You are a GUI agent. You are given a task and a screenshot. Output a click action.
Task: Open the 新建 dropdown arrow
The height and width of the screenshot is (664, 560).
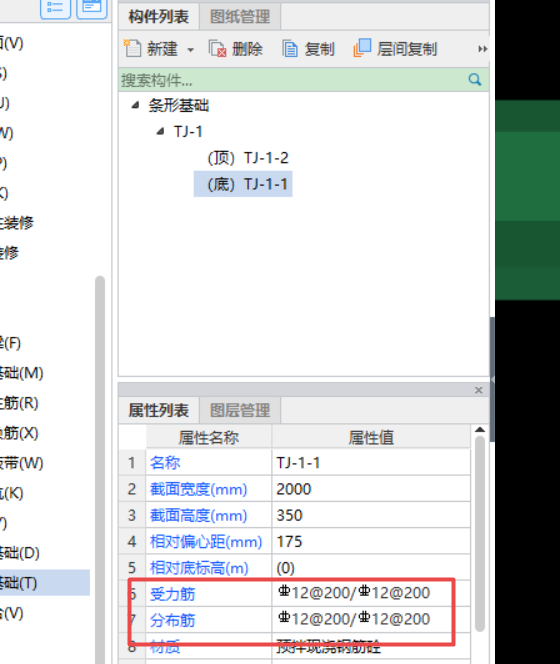191,50
